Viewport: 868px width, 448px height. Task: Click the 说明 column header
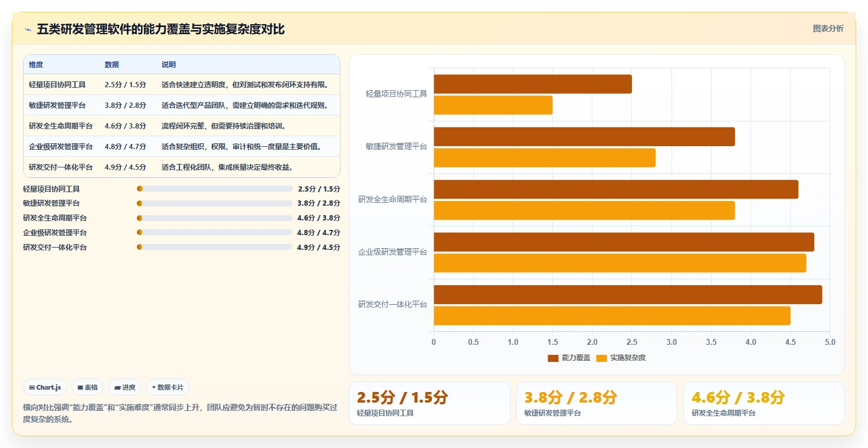pyautogui.click(x=169, y=65)
